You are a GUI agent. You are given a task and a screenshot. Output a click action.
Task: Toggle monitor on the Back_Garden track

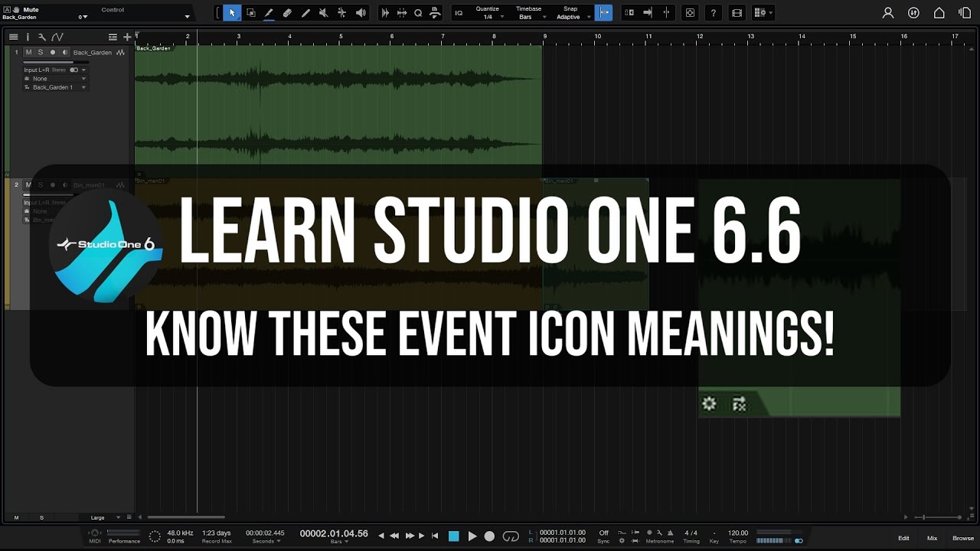tap(64, 52)
